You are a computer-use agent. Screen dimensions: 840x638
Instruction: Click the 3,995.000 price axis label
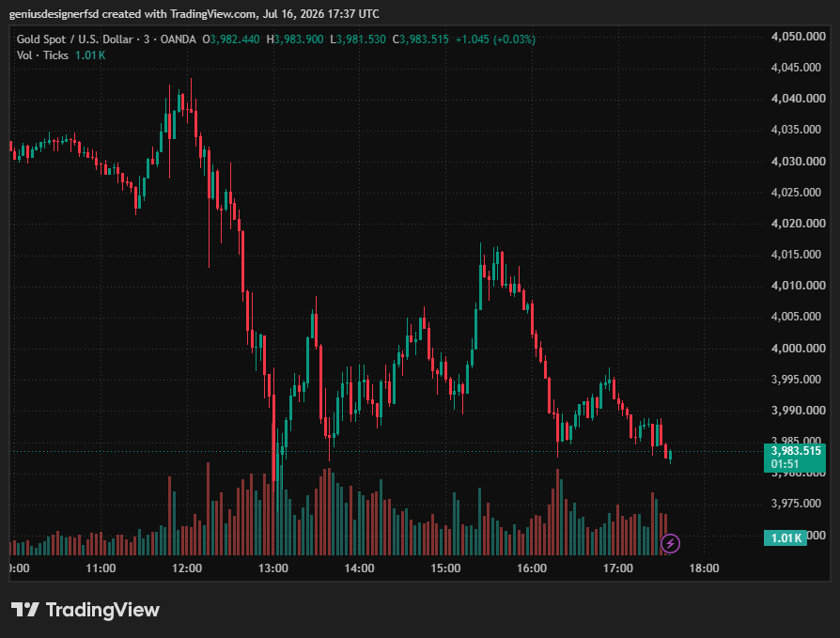pos(796,380)
